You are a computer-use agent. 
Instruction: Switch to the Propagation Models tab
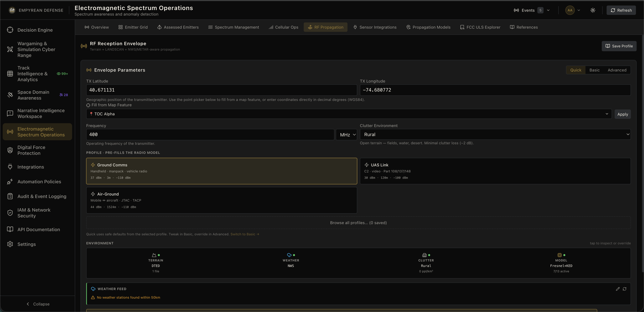pyautogui.click(x=428, y=27)
